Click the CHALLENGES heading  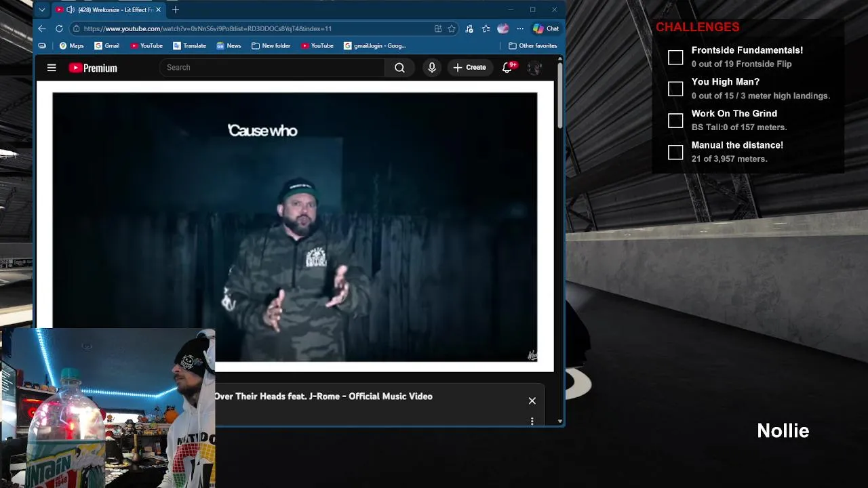(x=697, y=27)
